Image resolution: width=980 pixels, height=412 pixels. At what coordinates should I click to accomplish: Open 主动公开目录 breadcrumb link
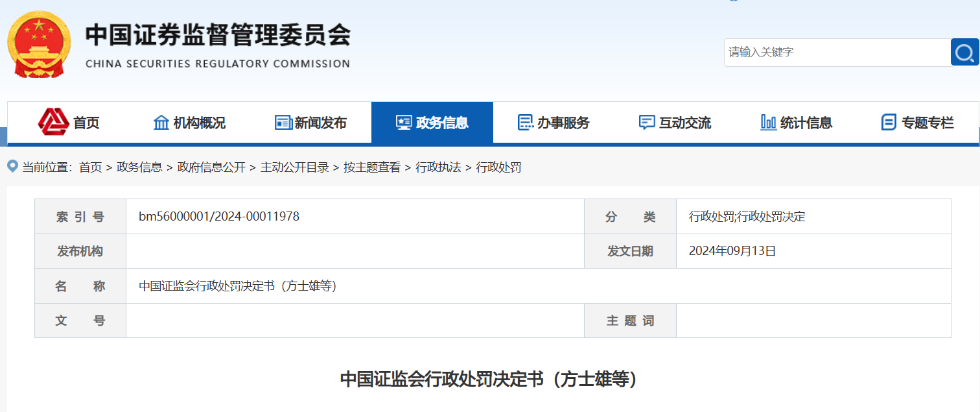tap(295, 167)
